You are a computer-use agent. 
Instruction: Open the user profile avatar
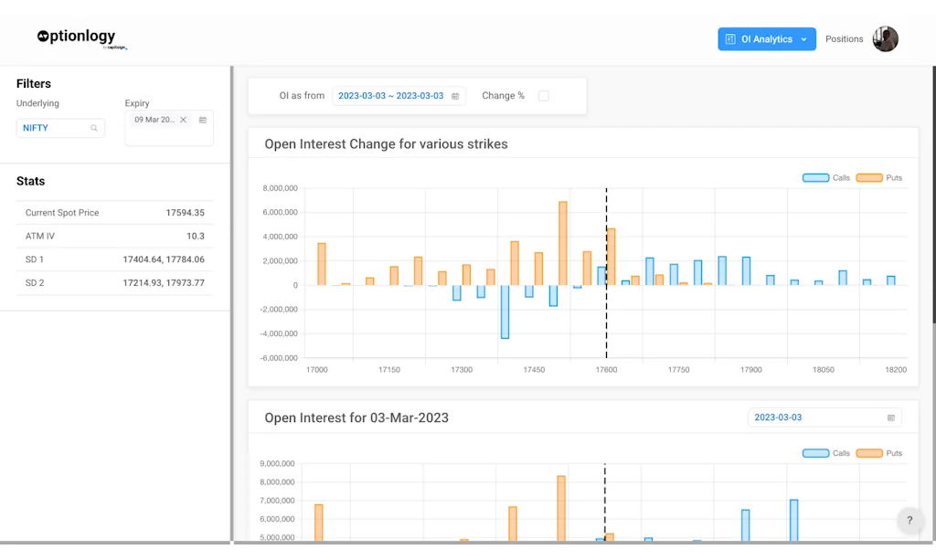click(885, 38)
